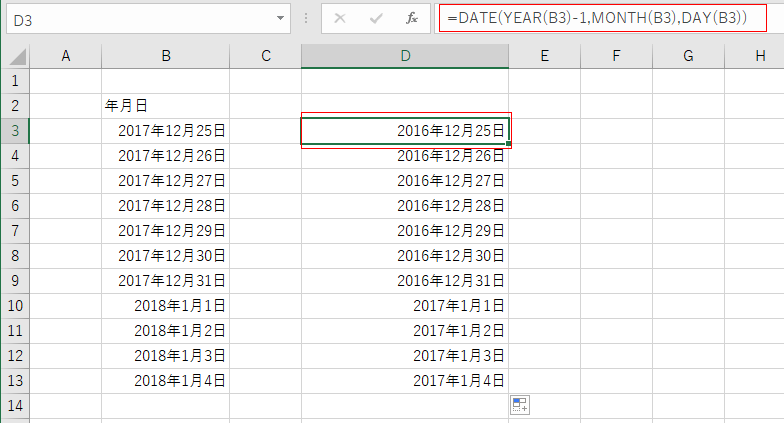Screen dimensions: 784x423
Task: Click cell with 2018年1月2日
Action: 166,330
